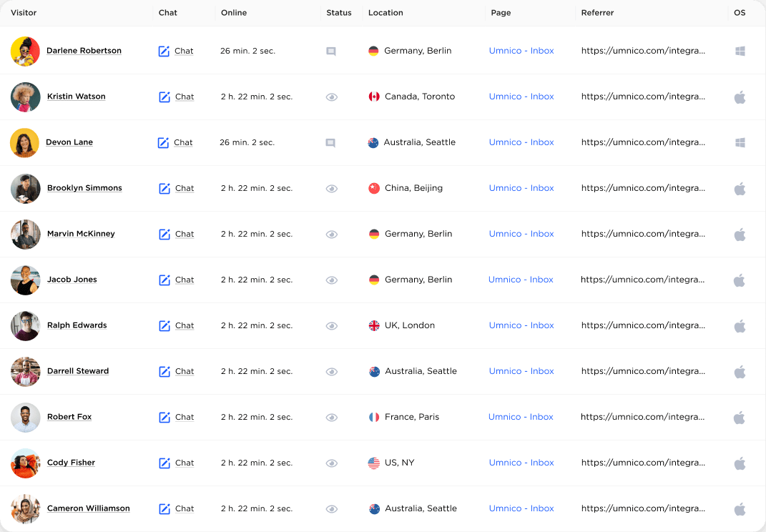Open Darlene Robertson's visitor profile

(84, 51)
